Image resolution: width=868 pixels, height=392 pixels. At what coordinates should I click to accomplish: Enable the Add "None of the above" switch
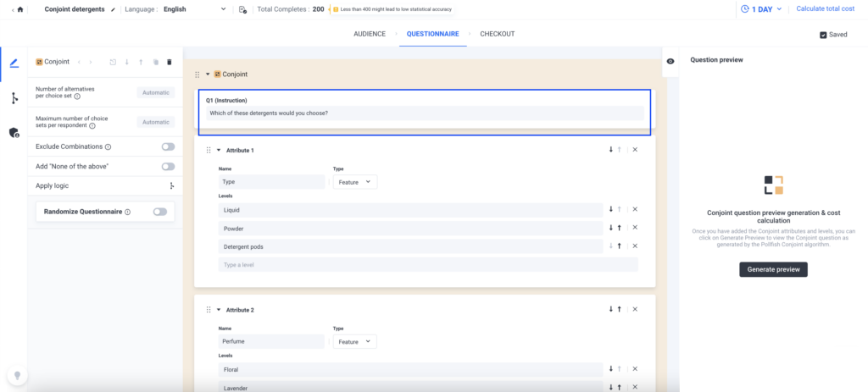(x=168, y=167)
